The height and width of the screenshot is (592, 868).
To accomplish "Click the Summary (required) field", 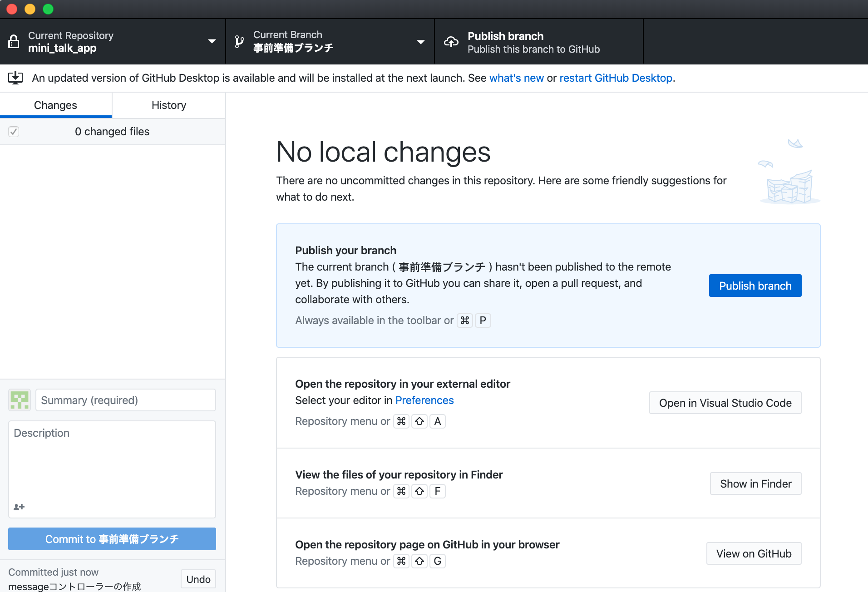I will pyautogui.click(x=125, y=400).
